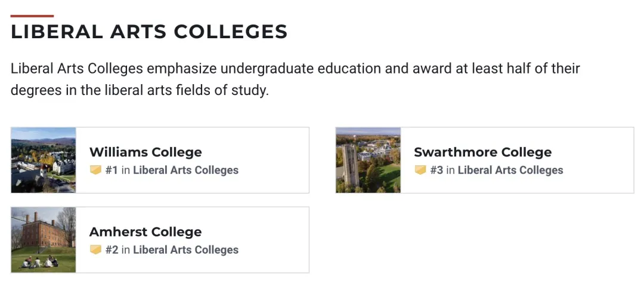The height and width of the screenshot is (289, 644).
Task: Click the #1 rank number for Williams
Action: (x=112, y=170)
